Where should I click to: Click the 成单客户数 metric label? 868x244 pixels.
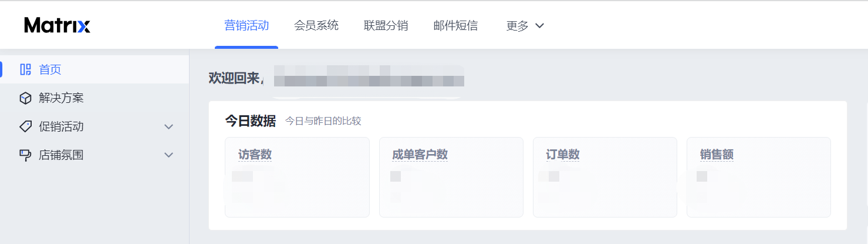(420, 155)
